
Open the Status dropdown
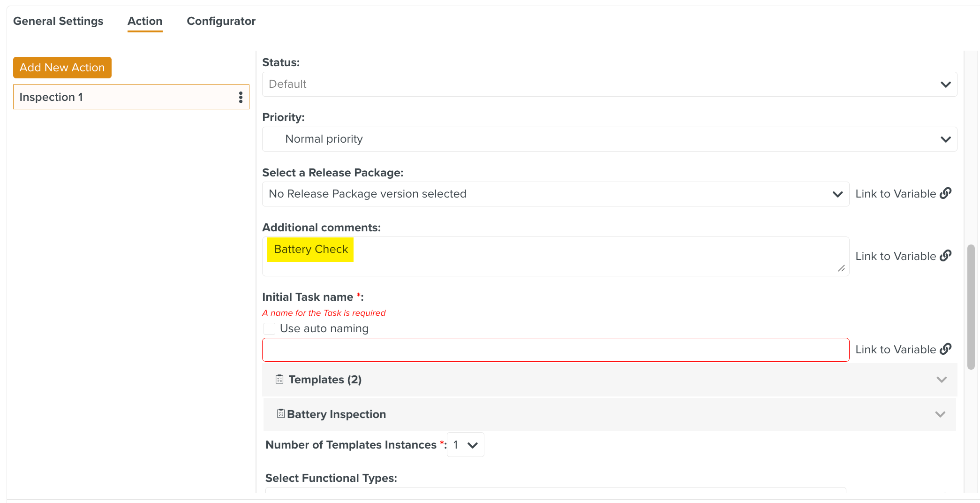[609, 84]
